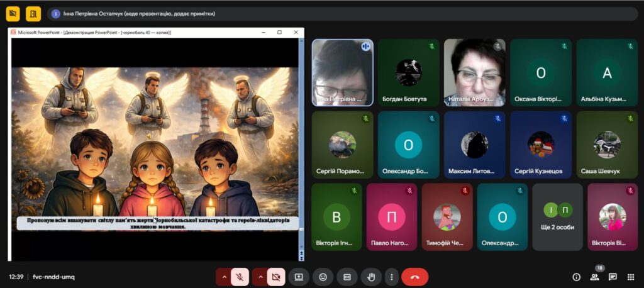Open the chat with everyone panel
The image size is (644, 288).
pyautogui.click(x=613, y=277)
